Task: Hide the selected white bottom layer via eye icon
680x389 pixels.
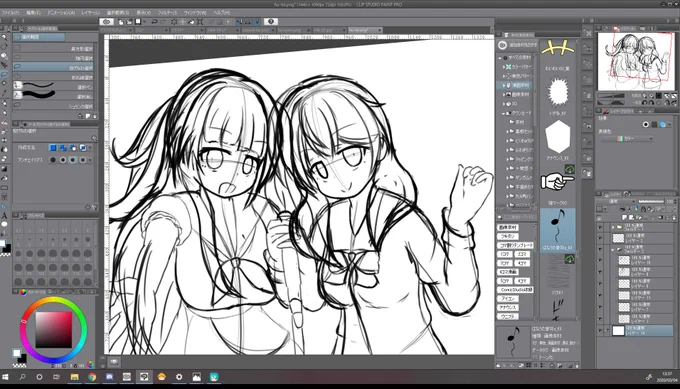Action: pos(600,330)
